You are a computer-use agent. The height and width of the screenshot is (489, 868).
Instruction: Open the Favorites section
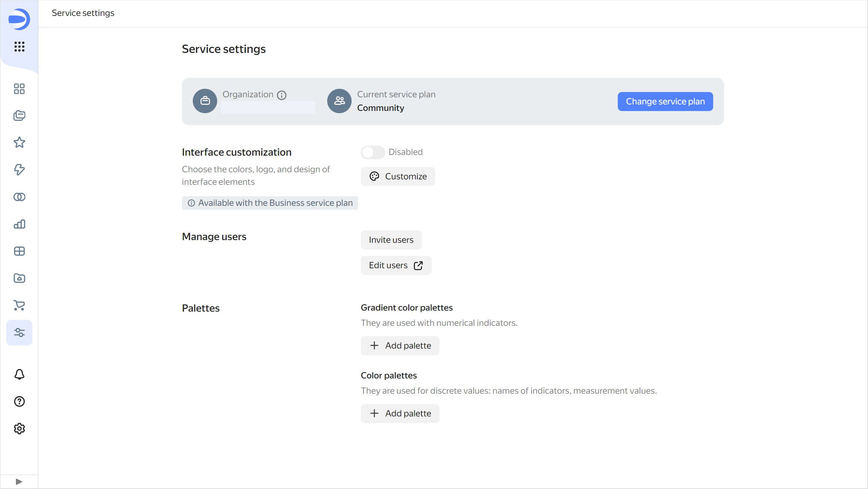coord(19,143)
